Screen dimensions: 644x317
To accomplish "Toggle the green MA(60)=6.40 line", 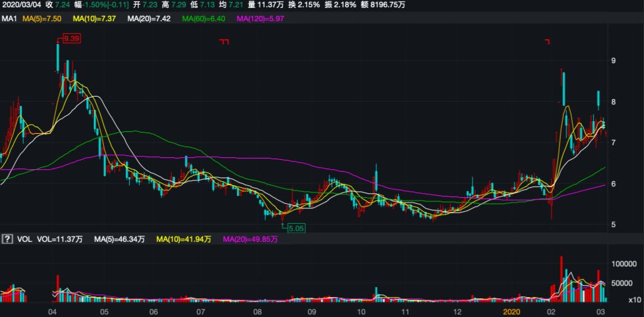I will coord(202,19).
